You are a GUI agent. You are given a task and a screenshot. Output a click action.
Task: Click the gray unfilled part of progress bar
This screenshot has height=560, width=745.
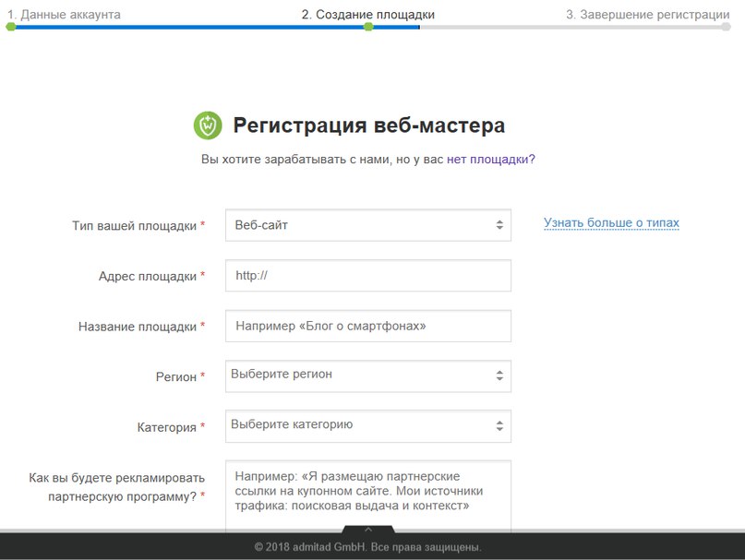coord(572,27)
